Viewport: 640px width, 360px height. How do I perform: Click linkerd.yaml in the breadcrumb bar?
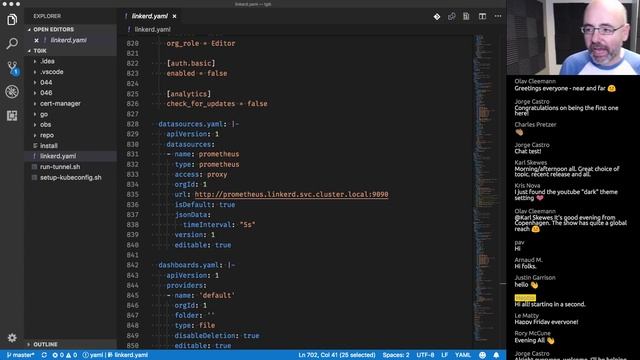153,29
